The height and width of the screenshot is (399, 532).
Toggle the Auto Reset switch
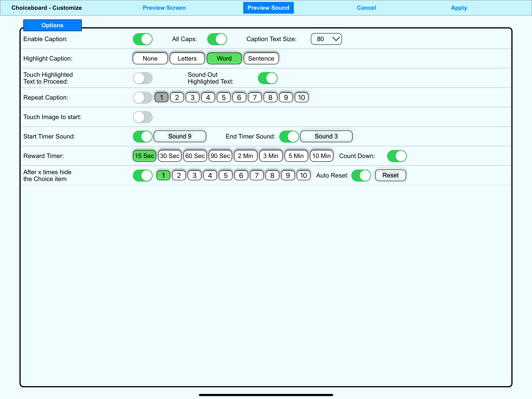pyautogui.click(x=361, y=175)
